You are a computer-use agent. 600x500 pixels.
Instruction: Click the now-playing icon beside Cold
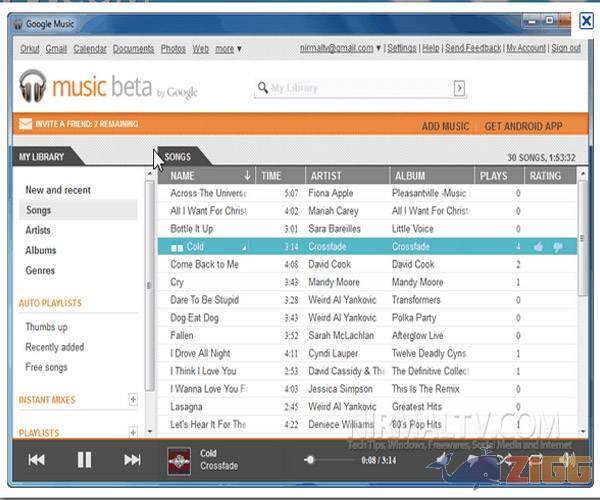(177, 248)
